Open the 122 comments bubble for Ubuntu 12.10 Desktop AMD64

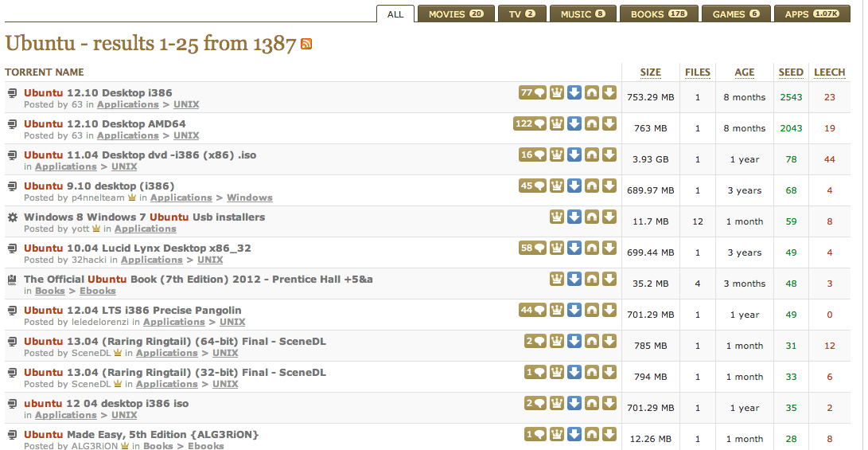click(530, 123)
